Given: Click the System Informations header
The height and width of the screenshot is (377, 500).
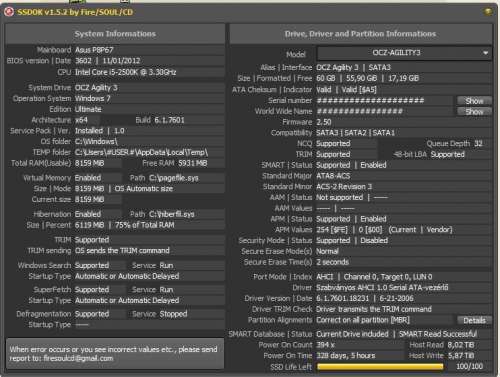Looking at the screenshot, I should (x=115, y=34).
